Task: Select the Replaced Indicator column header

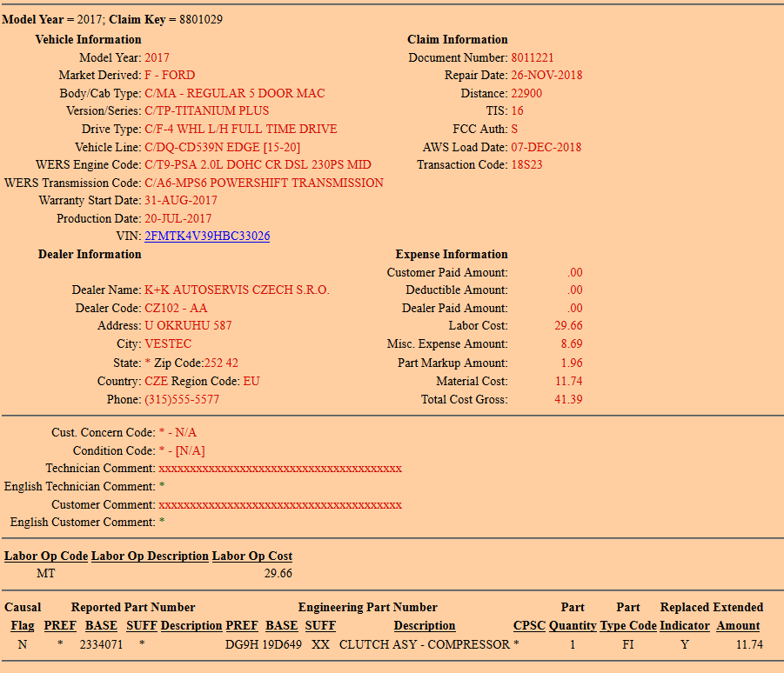Action: pyautogui.click(x=685, y=626)
